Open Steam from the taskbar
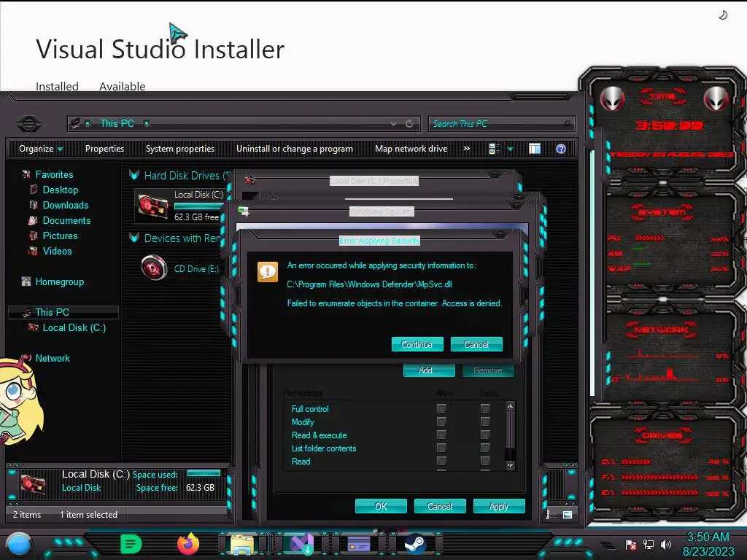The height and width of the screenshot is (560, 747). click(415, 544)
